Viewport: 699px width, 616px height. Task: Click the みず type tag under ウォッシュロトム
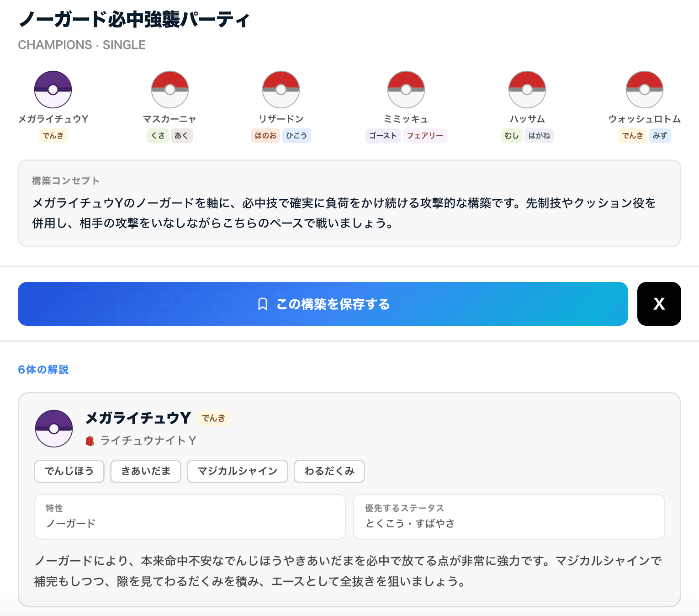[660, 136]
